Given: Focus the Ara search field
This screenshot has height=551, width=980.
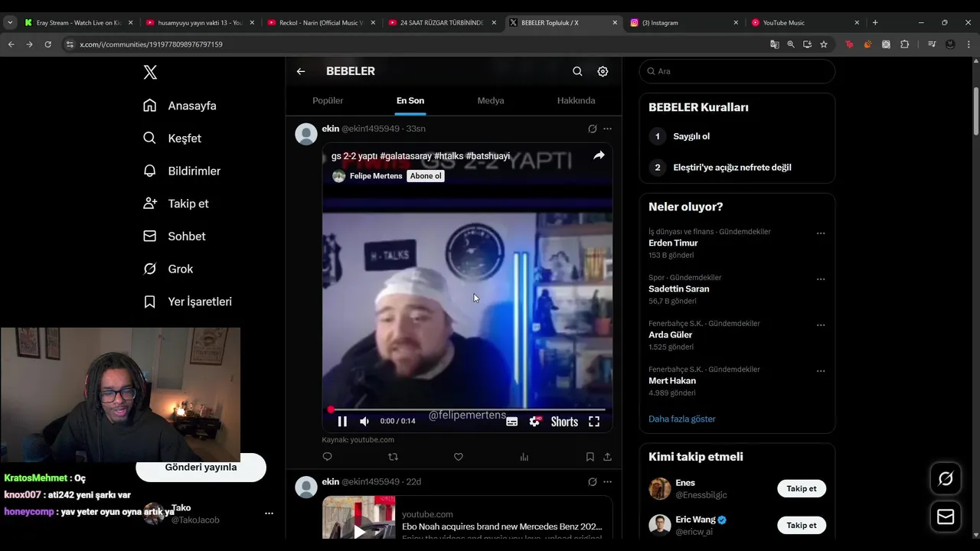Looking at the screenshot, I should tap(737, 71).
